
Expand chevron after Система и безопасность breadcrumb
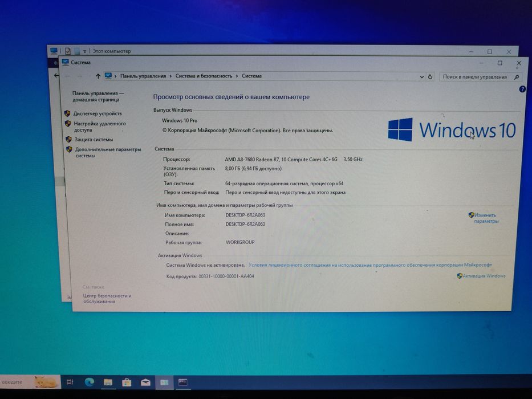click(x=237, y=76)
